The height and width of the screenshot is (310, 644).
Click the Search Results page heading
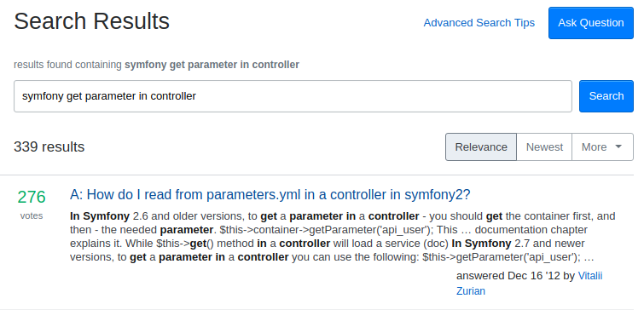click(x=91, y=21)
